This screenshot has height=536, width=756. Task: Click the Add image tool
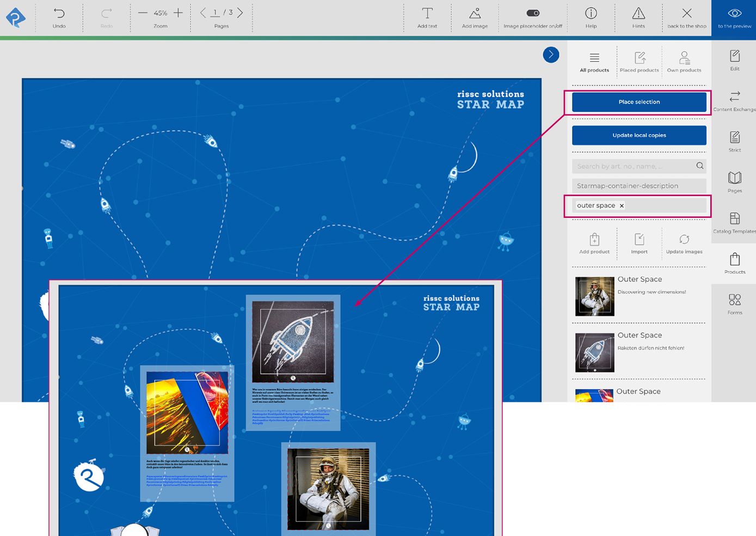[x=475, y=13]
